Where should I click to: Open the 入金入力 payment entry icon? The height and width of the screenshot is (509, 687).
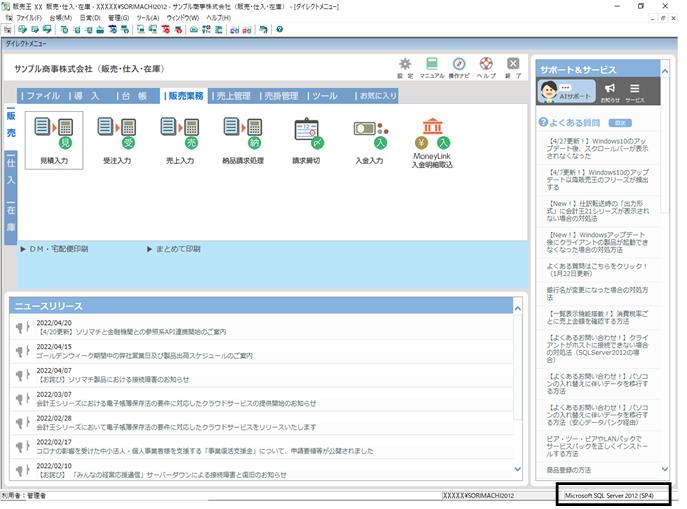coord(369,140)
